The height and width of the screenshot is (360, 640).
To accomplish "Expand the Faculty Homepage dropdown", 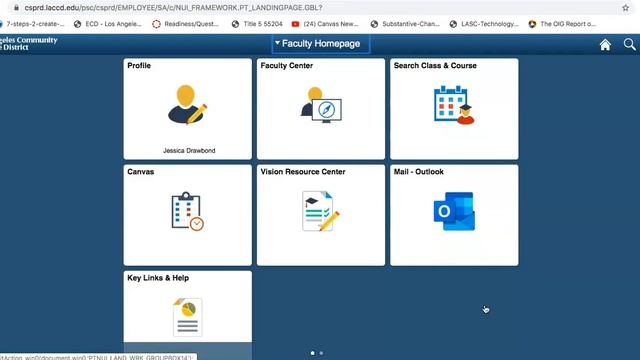I will (321, 44).
